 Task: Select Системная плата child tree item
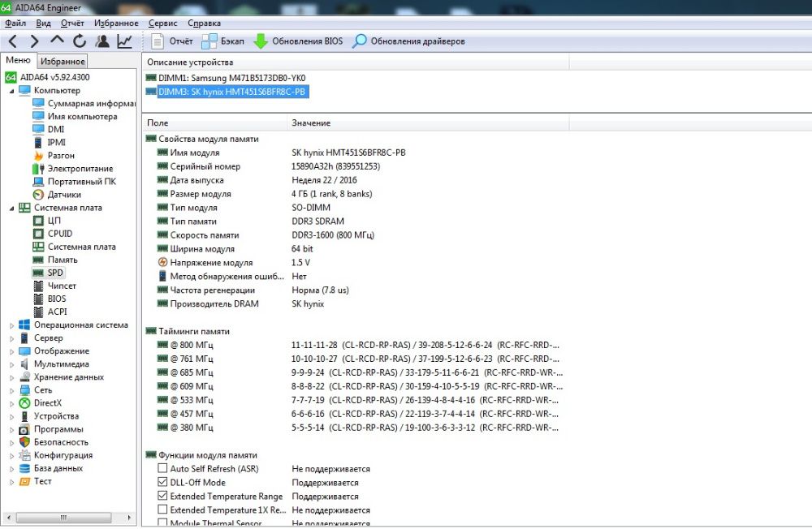point(82,247)
